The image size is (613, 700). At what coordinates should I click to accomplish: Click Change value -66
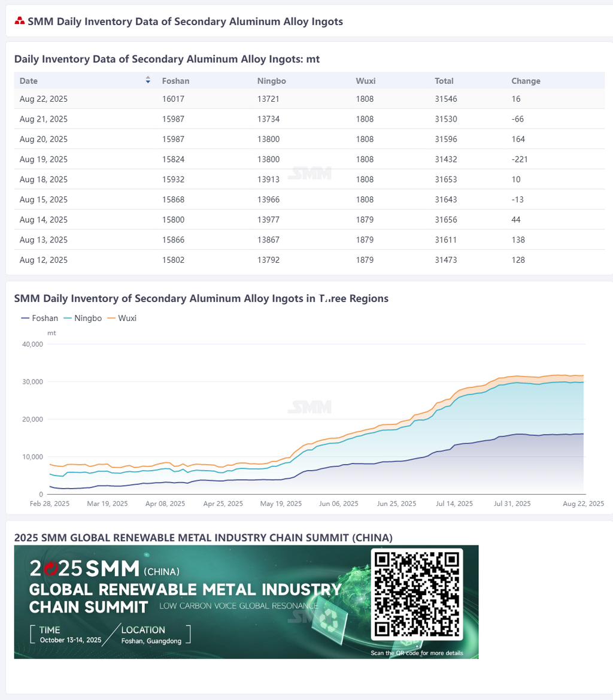[x=518, y=119]
